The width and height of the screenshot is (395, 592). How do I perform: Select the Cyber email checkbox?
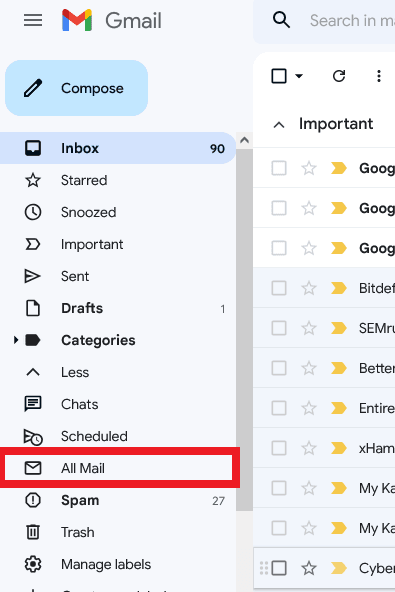tap(279, 568)
